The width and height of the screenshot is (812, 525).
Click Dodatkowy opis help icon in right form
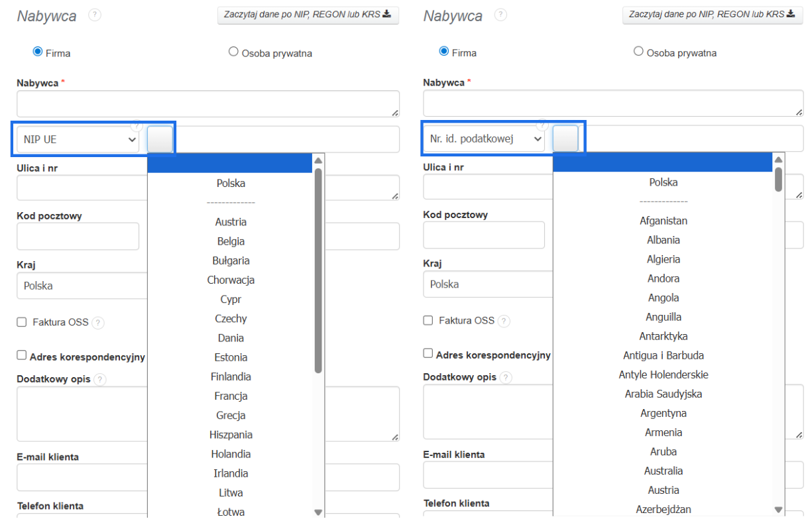(506, 377)
